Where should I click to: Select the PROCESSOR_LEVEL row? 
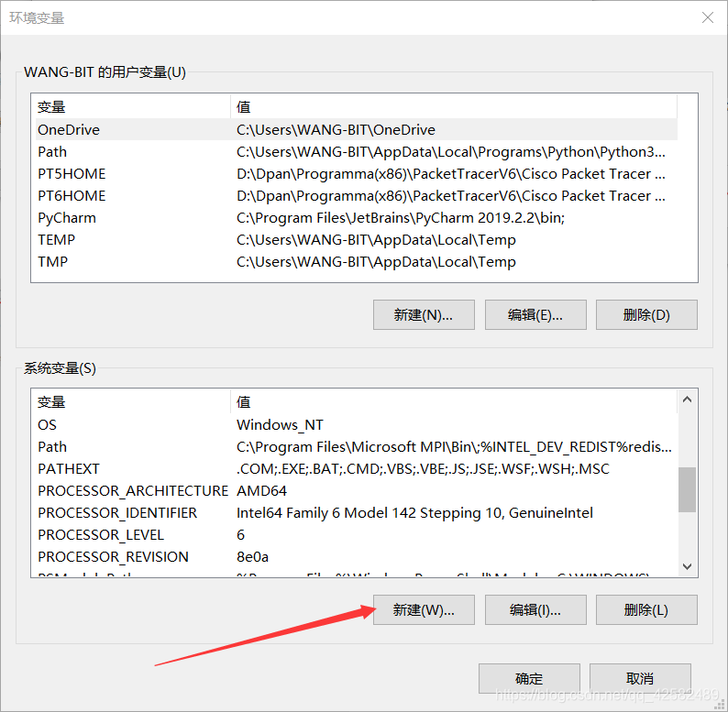[x=356, y=535]
